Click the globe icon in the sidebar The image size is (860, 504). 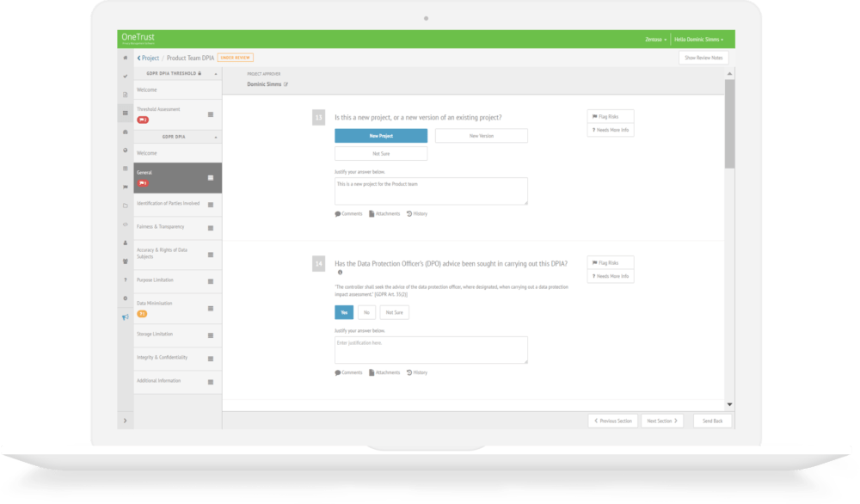pyautogui.click(x=125, y=151)
